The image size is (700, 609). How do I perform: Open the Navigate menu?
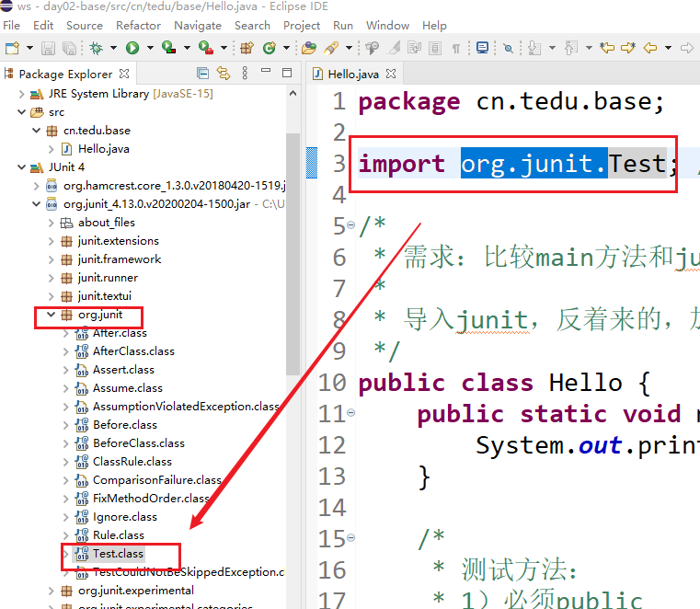click(198, 26)
